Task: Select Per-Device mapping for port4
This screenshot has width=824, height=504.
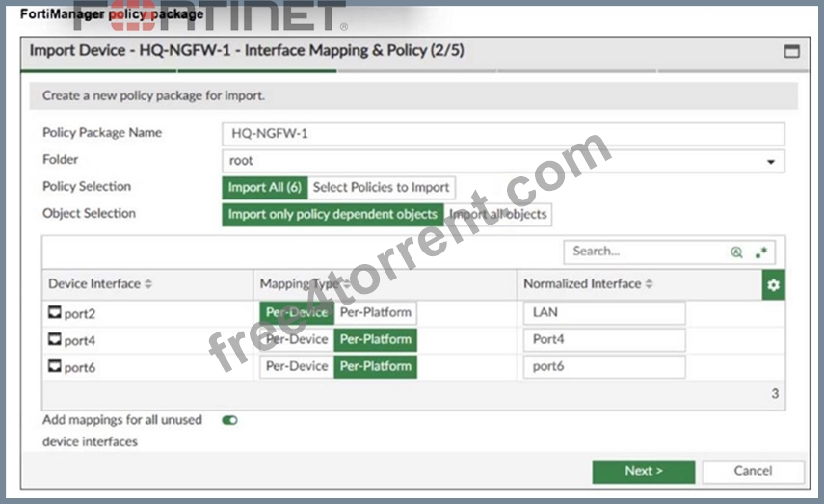Action: [297, 339]
